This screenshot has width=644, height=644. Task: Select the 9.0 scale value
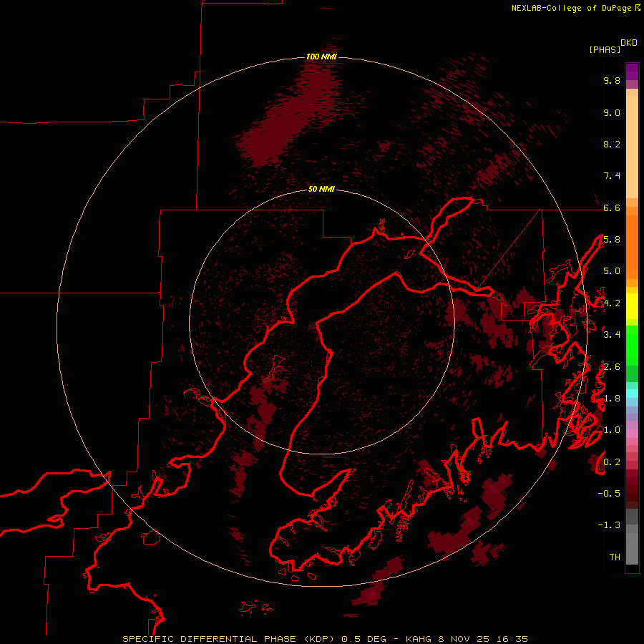click(612, 112)
